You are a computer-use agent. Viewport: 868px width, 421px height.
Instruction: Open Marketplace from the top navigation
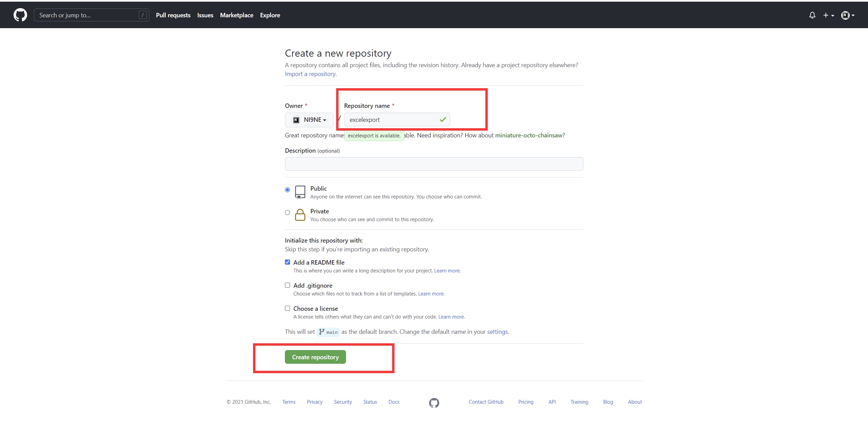pyautogui.click(x=236, y=15)
